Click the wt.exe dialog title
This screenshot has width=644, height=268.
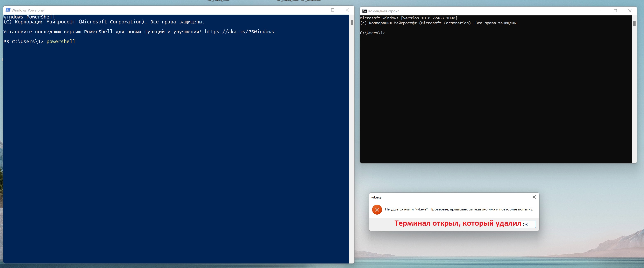376,197
